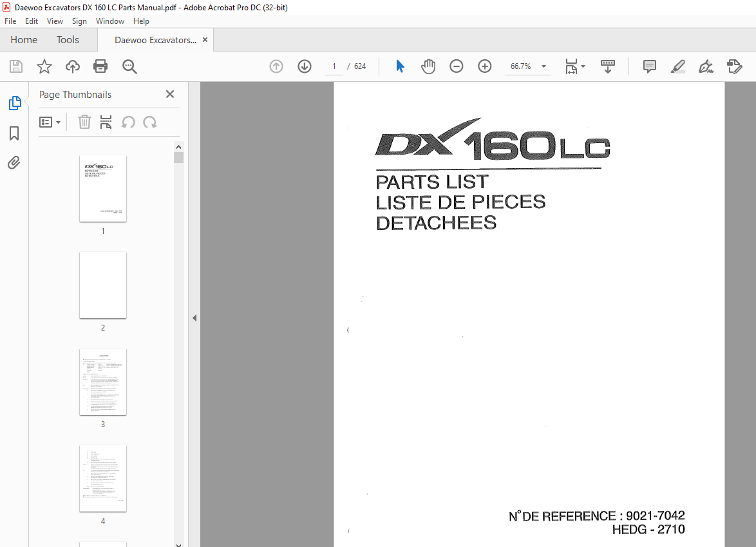Add document to starred with star icon

[x=44, y=66]
